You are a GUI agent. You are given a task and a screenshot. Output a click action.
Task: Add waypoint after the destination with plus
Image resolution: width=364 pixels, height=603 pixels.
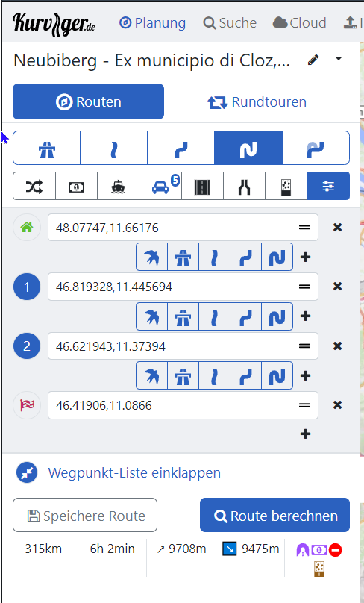tap(305, 434)
